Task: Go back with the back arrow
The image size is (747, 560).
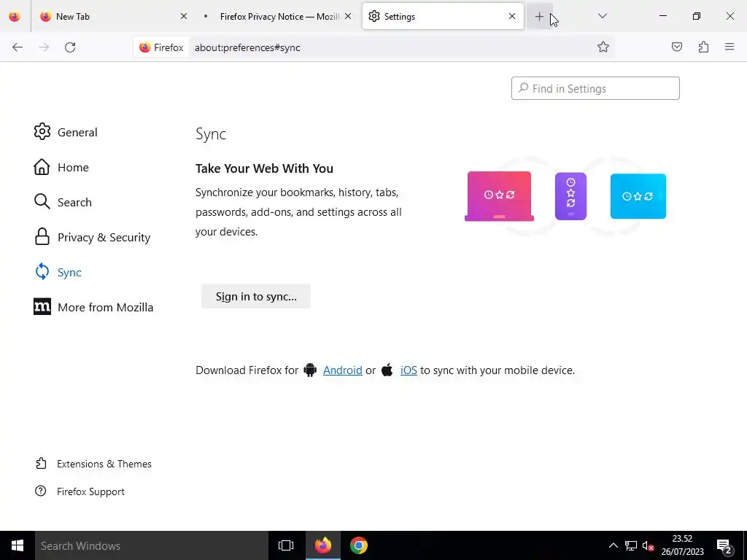Action: 18,47
